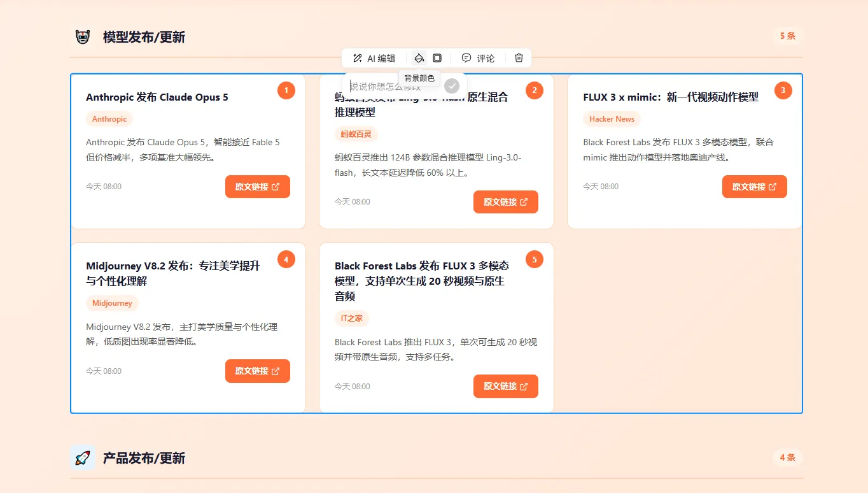Click the rocket icon beside 产品发布/更新
The image size is (868, 493).
pos(83,457)
